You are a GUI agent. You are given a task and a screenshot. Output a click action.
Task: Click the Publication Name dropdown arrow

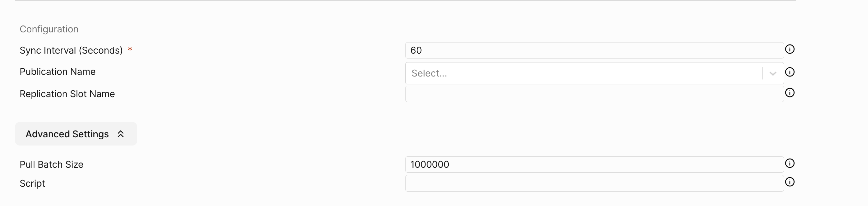point(773,74)
